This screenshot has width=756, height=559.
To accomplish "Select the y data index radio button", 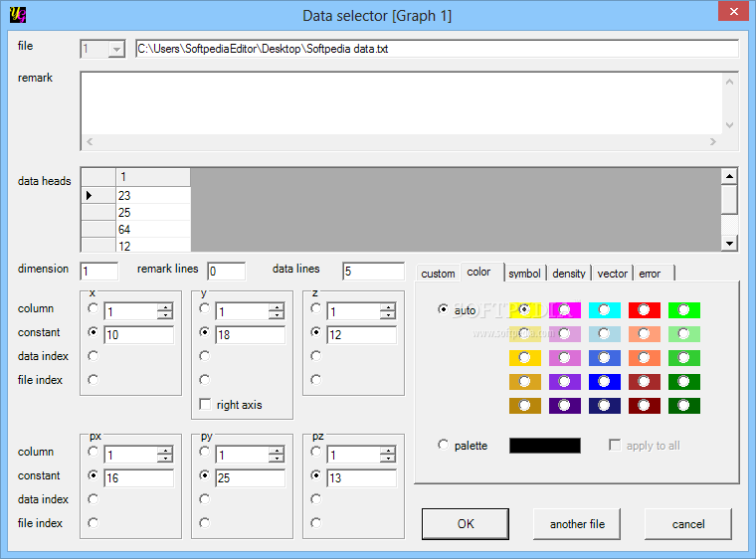I will point(205,356).
